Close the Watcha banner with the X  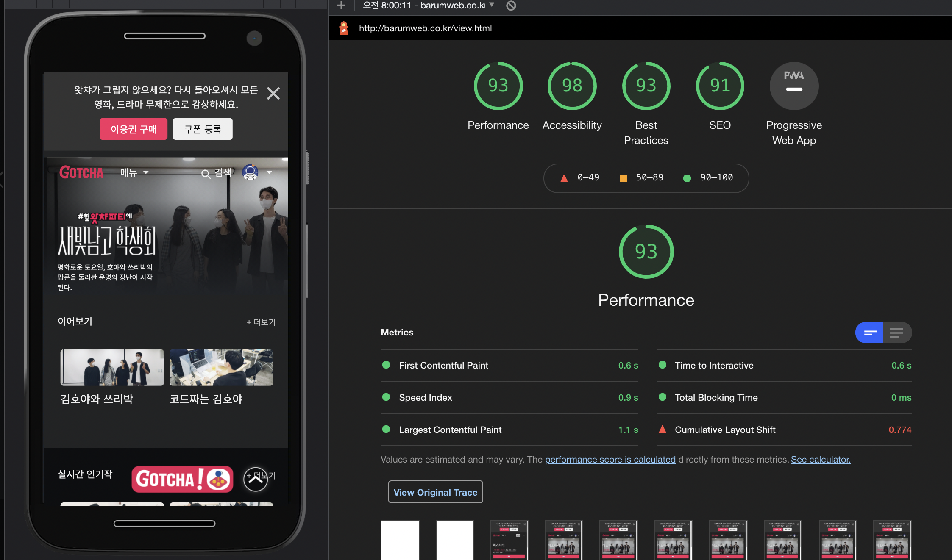(x=273, y=93)
